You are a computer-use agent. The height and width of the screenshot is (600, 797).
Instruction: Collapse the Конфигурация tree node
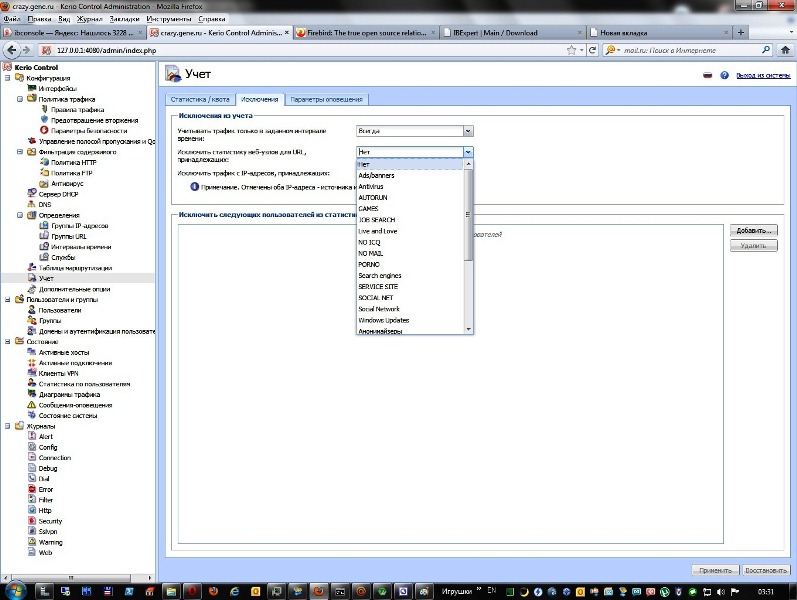point(7,78)
